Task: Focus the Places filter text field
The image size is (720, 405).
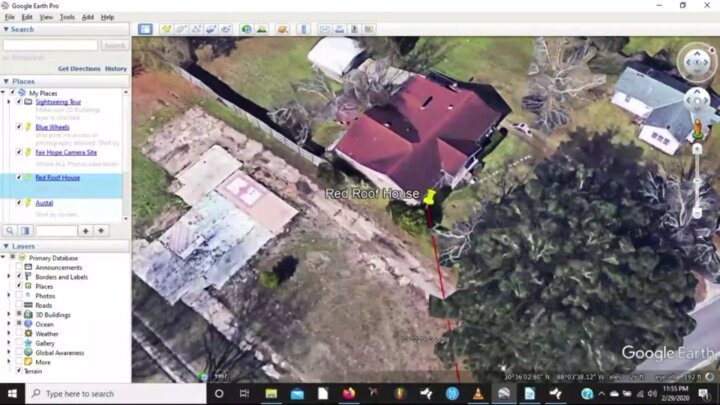Action: click(56, 231)
